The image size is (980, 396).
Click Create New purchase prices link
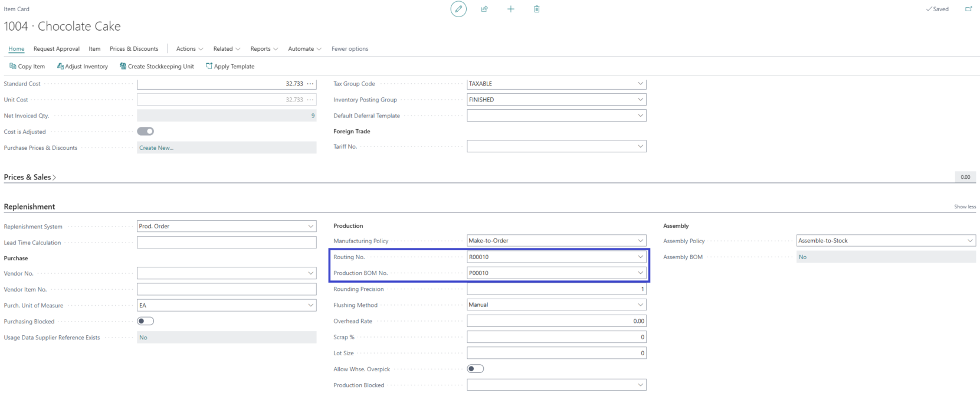(x=156, y=148)
